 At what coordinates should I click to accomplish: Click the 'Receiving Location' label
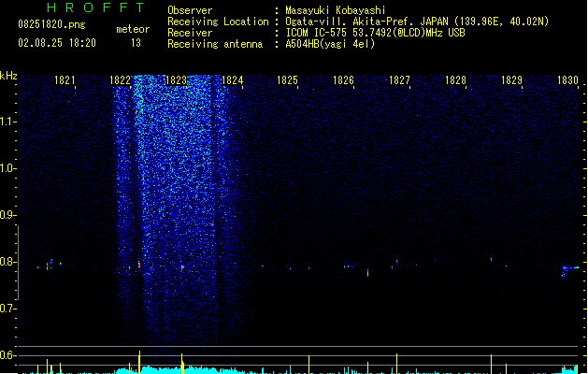click(218, 22)
